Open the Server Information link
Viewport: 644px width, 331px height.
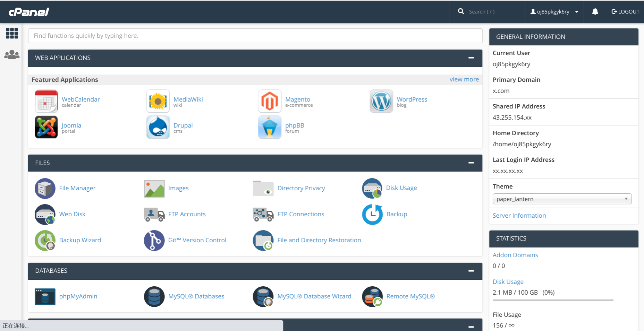[x=519, y=216]
